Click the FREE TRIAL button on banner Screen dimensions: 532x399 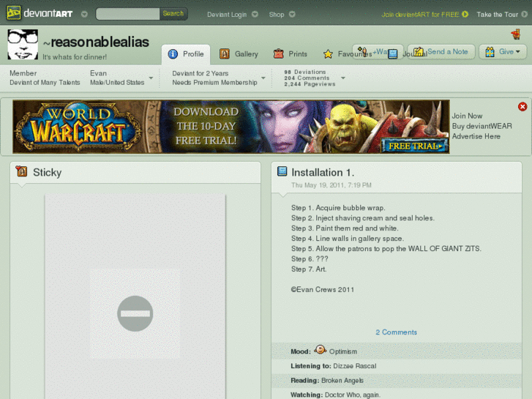coord(415,146)
